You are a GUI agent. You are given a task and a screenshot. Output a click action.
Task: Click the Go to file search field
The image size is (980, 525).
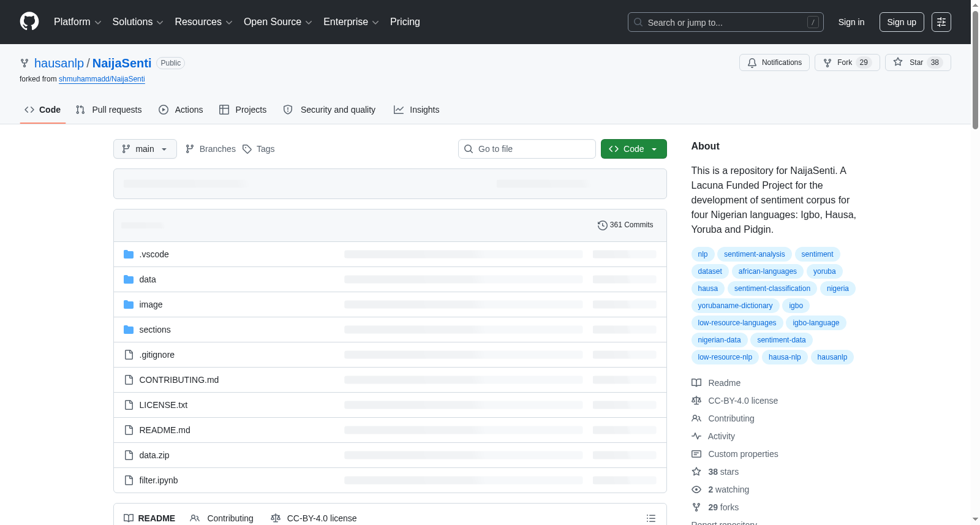click(x=527, y=149)
